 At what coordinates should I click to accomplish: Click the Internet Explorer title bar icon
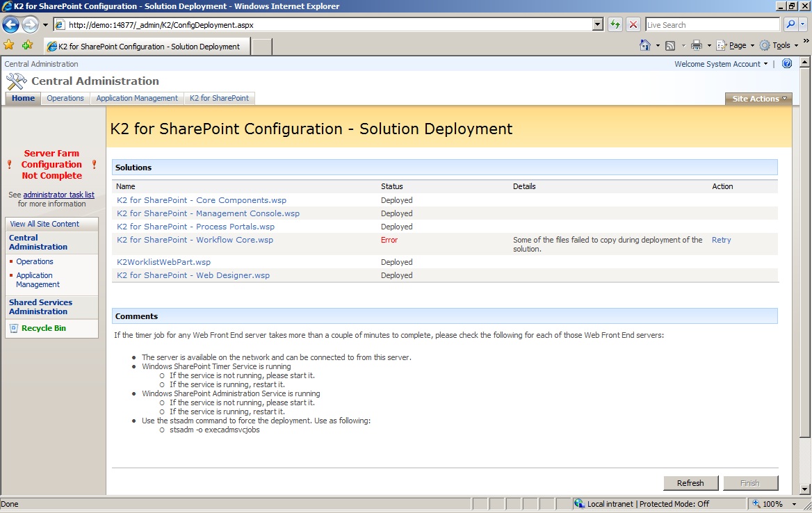(7, 6)
